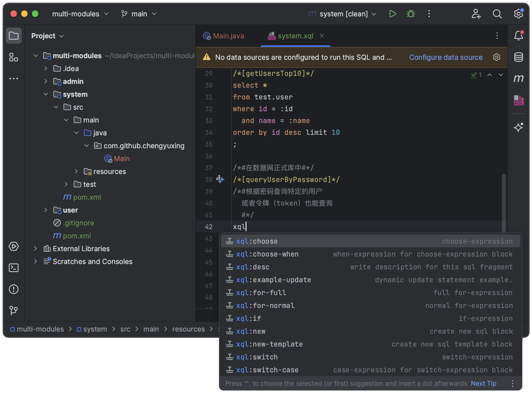Collapse the system module

[46, 94]
